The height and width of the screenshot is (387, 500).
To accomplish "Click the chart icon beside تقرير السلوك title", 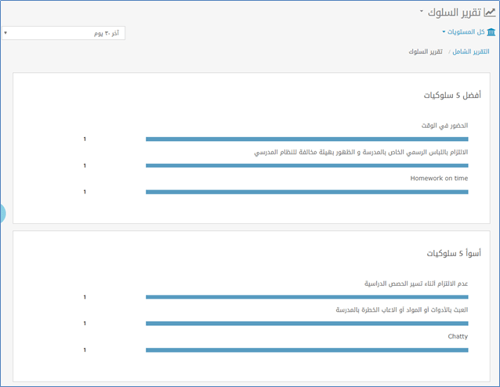I will coord(489,13).
